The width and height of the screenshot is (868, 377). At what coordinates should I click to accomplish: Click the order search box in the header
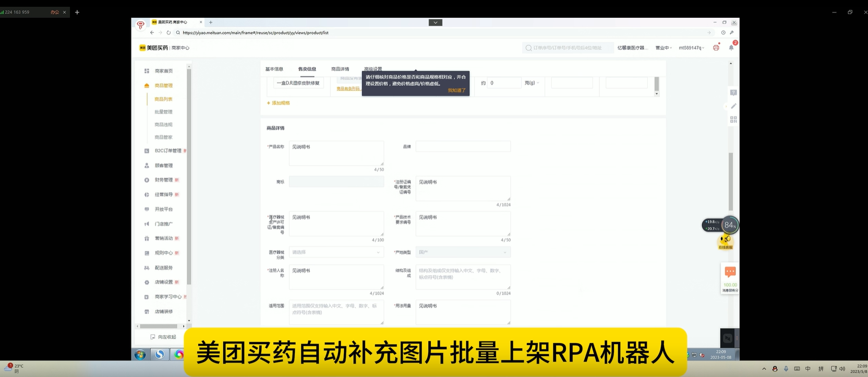coord(567,48)
